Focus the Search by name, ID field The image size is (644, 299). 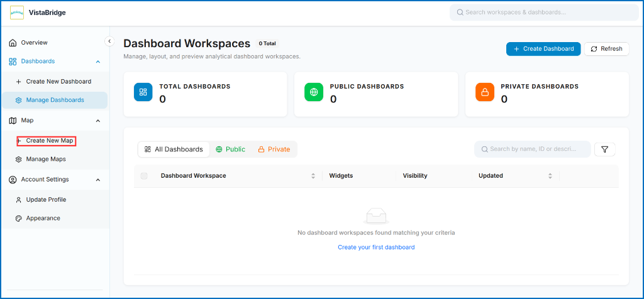[532, 149]
